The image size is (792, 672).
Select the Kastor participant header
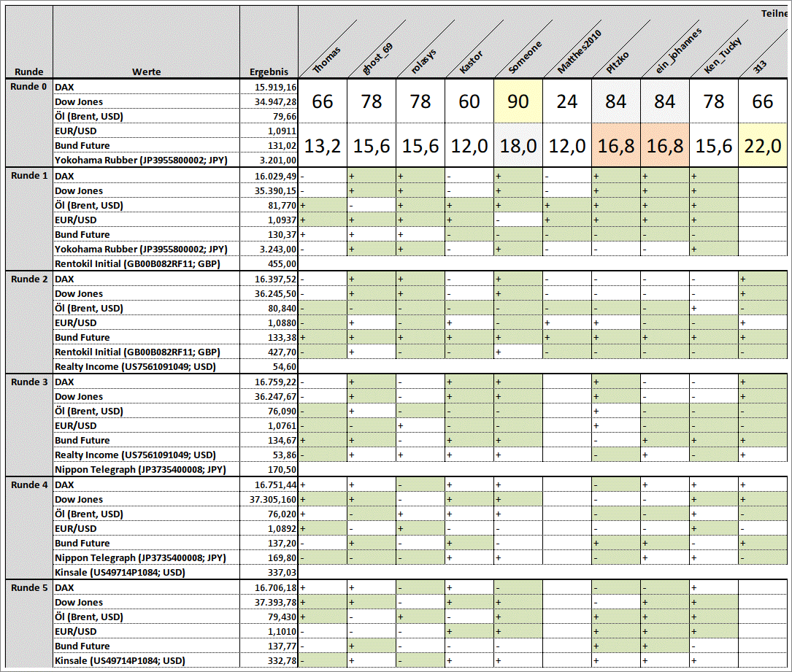coord(472,61)
